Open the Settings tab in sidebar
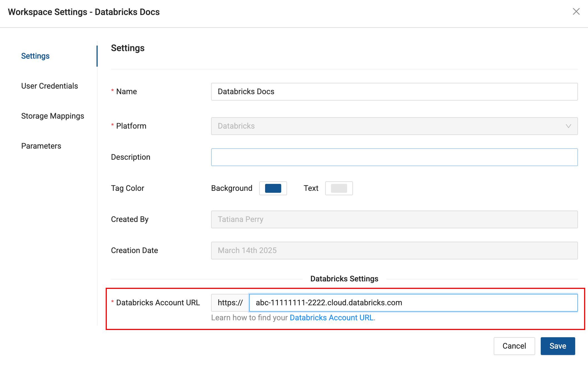The height and width of the screenshot is (365, 588). [x=35, y=56]
